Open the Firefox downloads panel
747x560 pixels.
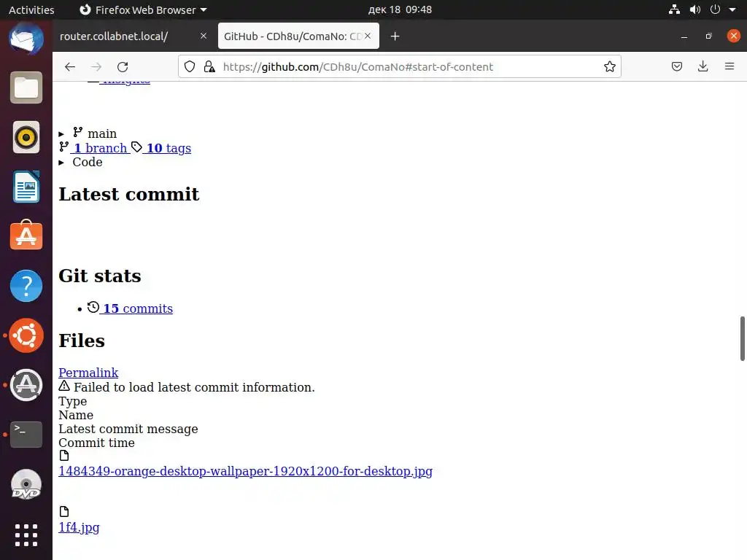[x=703, y=66]
